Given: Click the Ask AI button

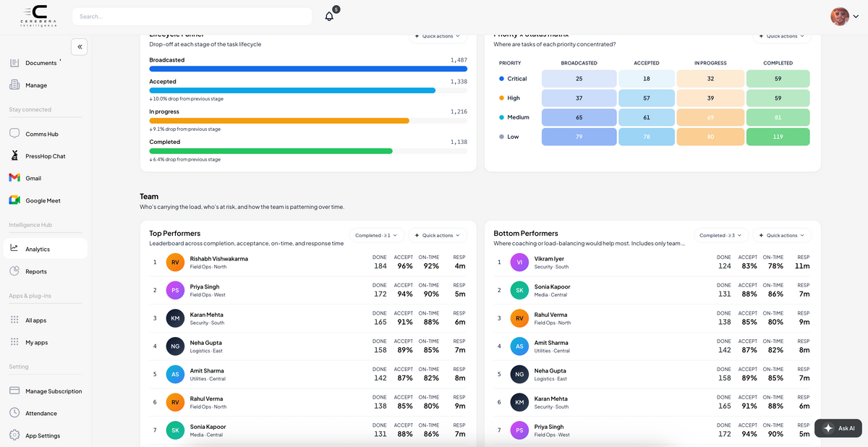Looking at the screenshot, I should click(838, 428).
